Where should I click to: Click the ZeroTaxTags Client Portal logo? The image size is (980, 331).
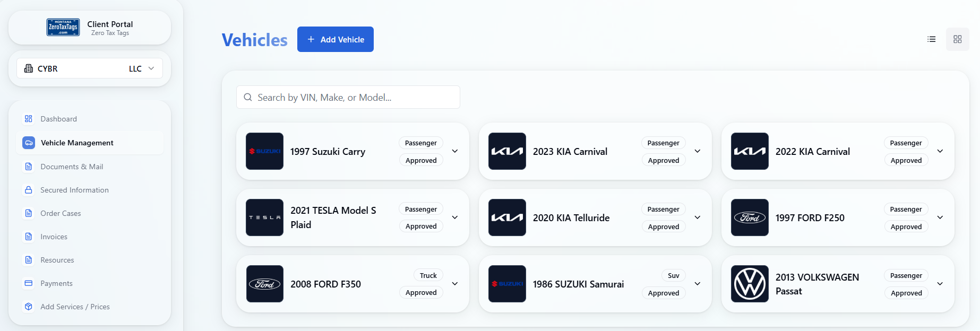click(x=63, y=27)
